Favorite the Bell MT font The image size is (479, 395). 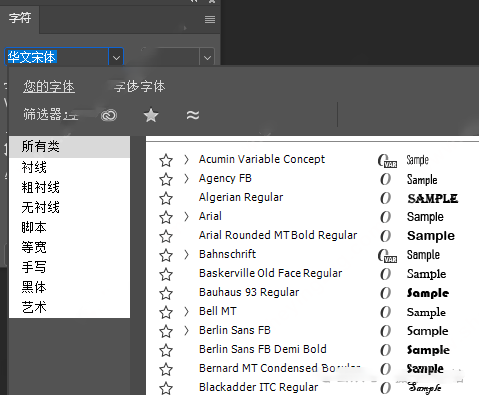[166, 312]
